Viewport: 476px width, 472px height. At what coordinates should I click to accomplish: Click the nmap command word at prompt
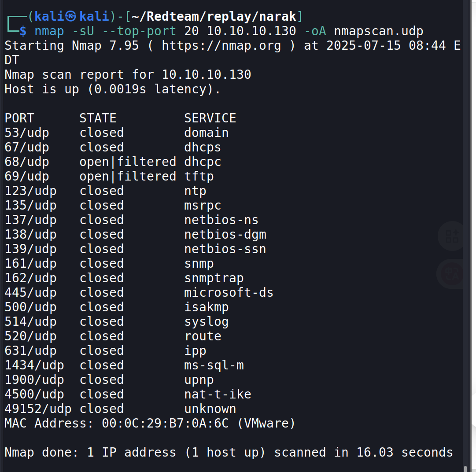pyautogui.click(x=49, y=31)
